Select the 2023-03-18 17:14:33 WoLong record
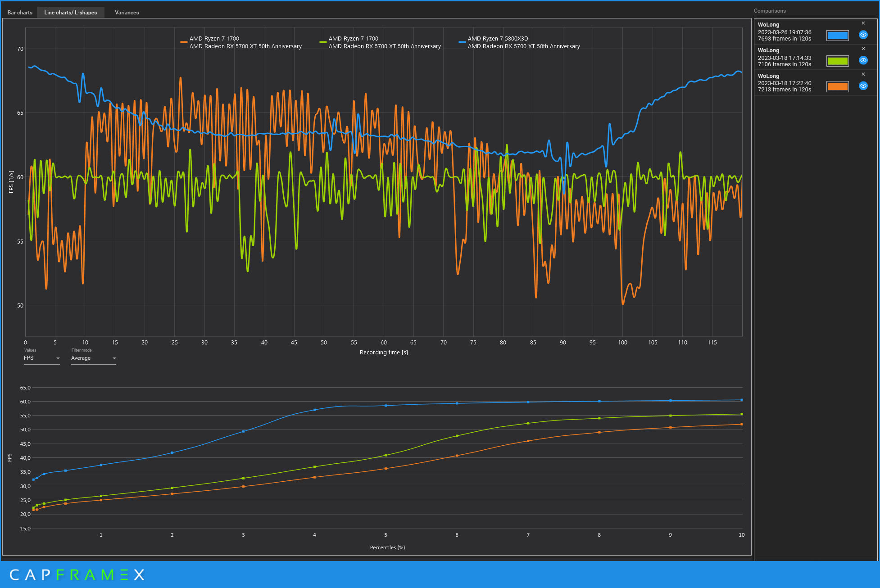 [784, 58]
